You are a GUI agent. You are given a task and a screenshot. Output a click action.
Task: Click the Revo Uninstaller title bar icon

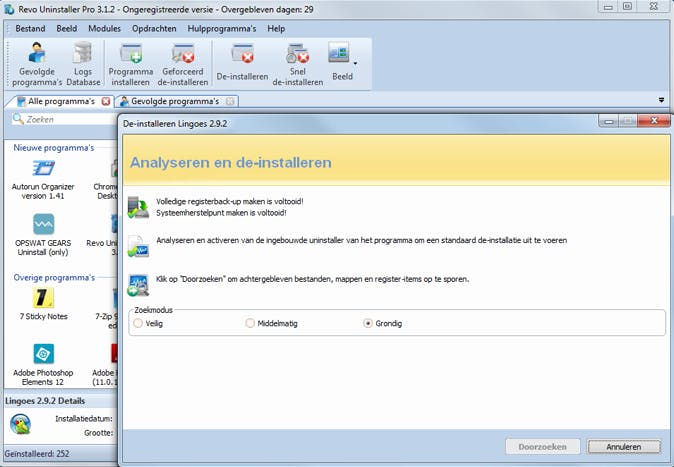[9, 9]
